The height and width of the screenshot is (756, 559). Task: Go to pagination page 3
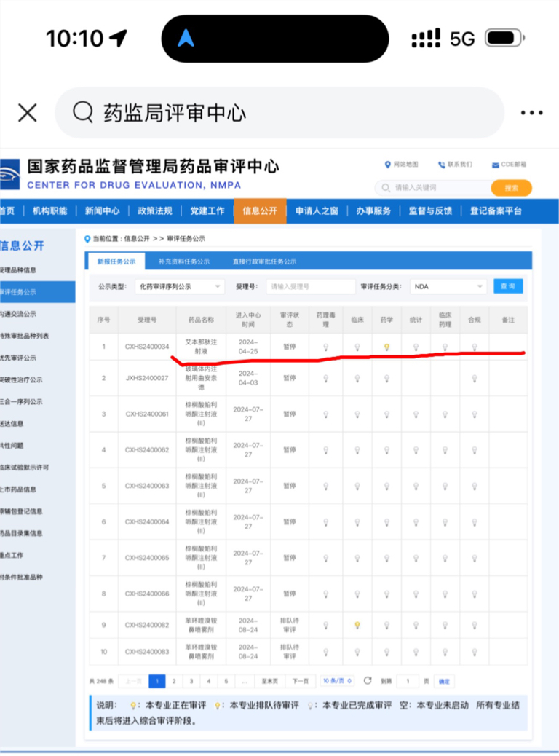[x=191, y=681]
